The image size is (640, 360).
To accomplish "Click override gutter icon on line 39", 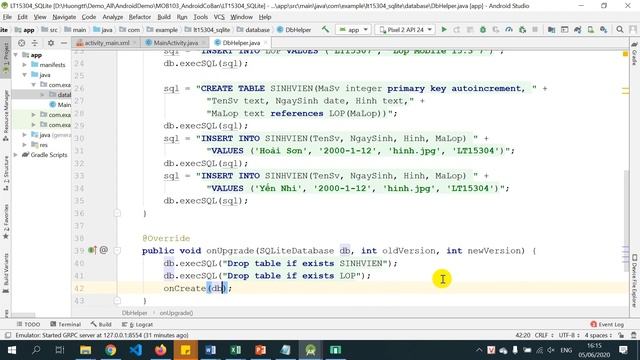I will click(x=92, y=250).
